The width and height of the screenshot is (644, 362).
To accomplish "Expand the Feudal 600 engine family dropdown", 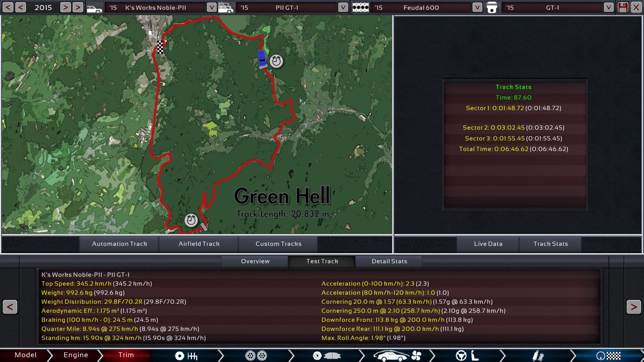I will (x=477, y=7).
